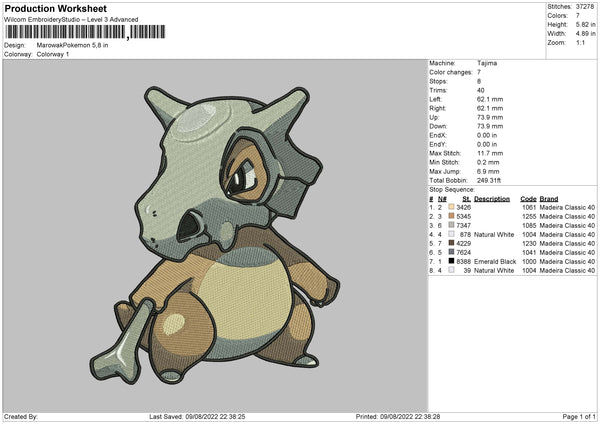Select the Total Bobbin value 249.31ft
Image resolution: width=600 pixels, height=424 pixels.
(489, 180)
